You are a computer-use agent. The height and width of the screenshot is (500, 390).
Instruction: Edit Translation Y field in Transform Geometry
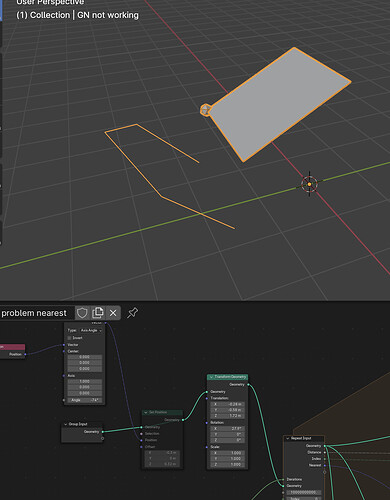click(x=228, y=410)
